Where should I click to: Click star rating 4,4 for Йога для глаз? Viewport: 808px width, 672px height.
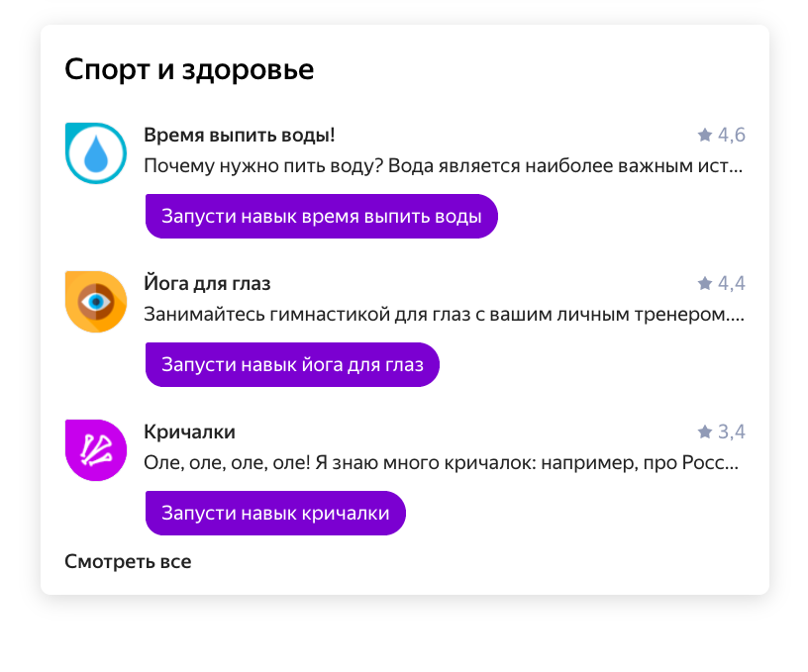pyautogui.click(x=722, y=283)
